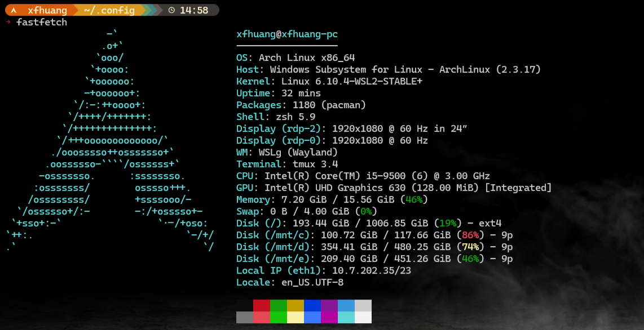Screen dimensions: 644x330
Task: Click the 14:58 time in prompt
Action: [194, 10]
